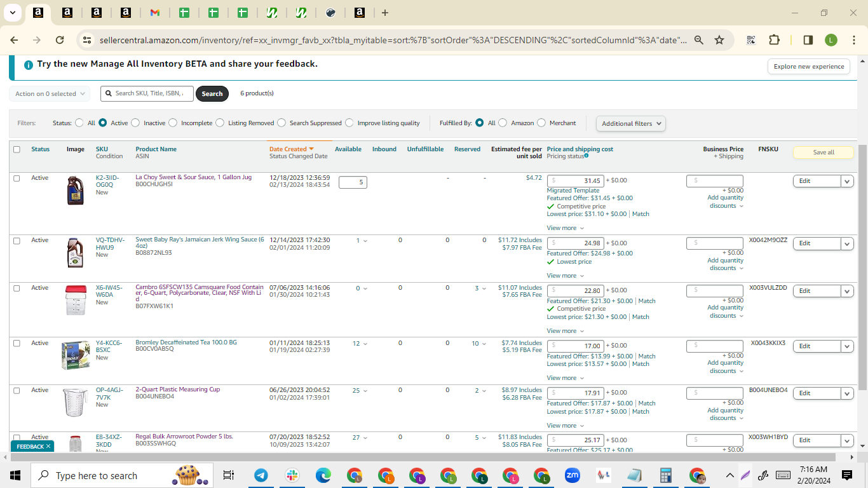Select the Inactive status radio button

tap(135, 123)
